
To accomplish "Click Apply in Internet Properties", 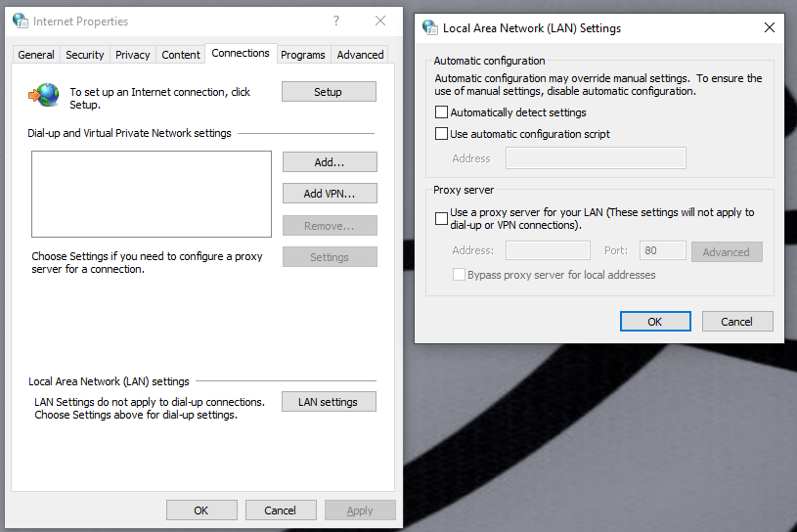I will coord(361,510).
